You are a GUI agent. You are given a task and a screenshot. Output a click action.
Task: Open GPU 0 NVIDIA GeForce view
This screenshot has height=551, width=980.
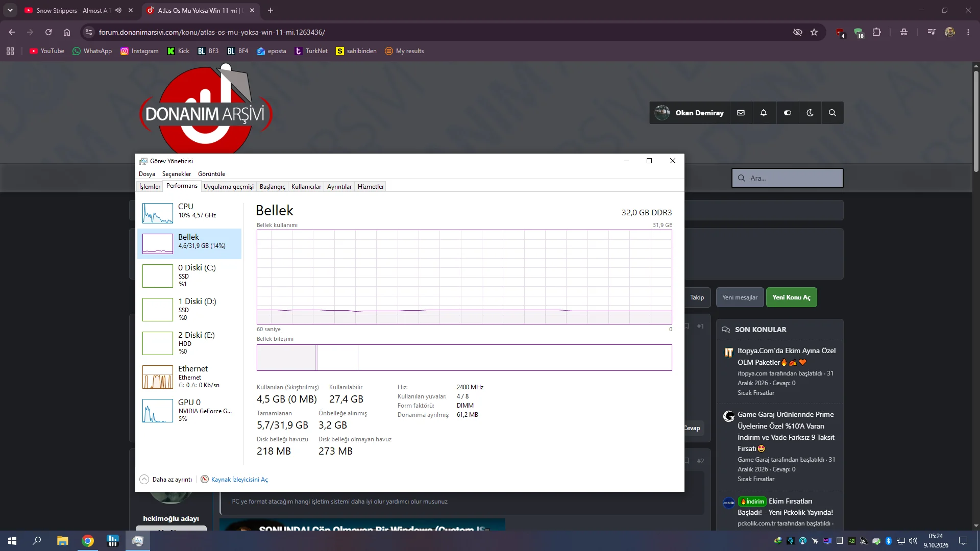[x=189, y=410]
